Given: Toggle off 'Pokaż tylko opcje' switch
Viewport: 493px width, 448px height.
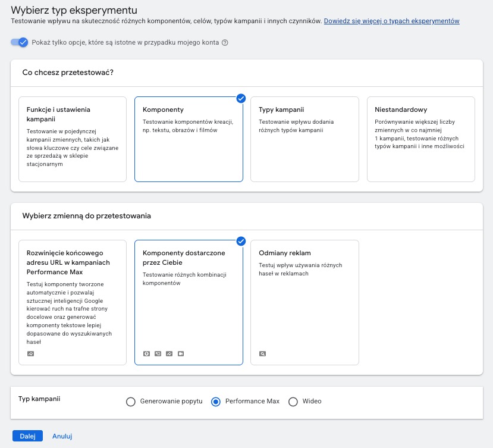Looking at the screenshot, I should (x=20, y=42).
